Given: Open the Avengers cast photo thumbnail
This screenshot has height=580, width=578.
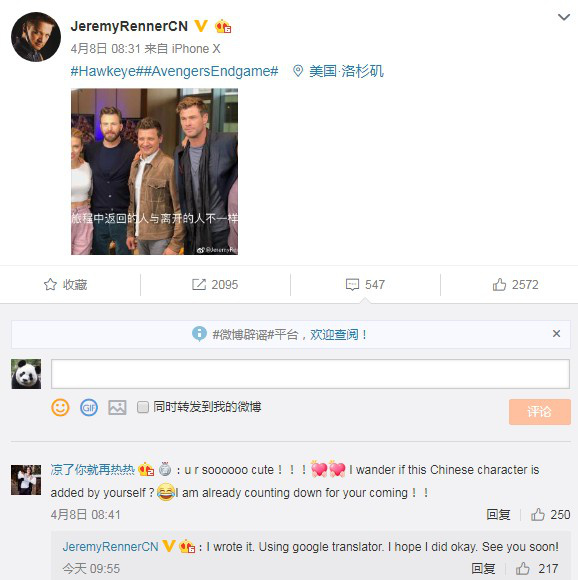Looking at the screenshot, I should coord(154,171).
